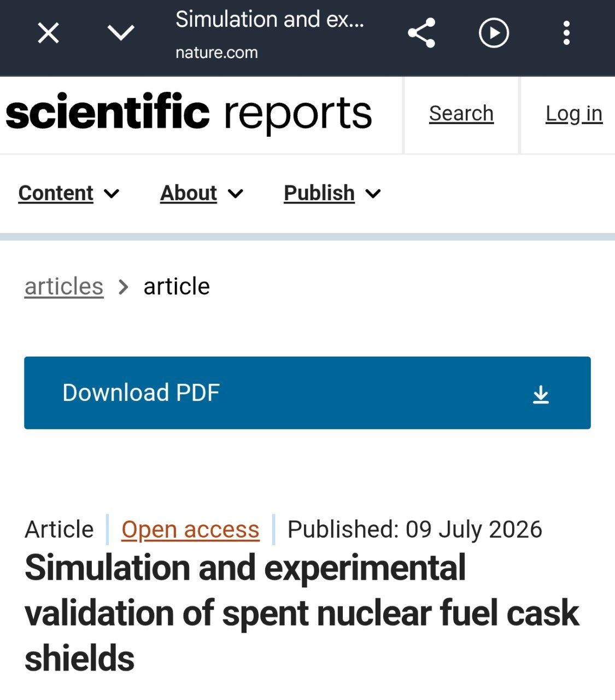Open the Open access link
The width and height of the screenshot is (615, 700).
tap(190, 529)
